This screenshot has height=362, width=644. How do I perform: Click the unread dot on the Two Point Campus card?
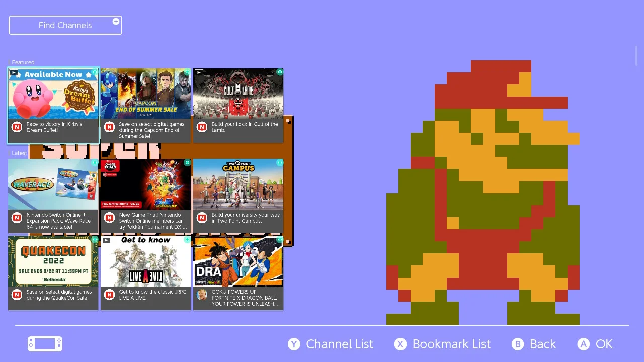pos(280,163)
